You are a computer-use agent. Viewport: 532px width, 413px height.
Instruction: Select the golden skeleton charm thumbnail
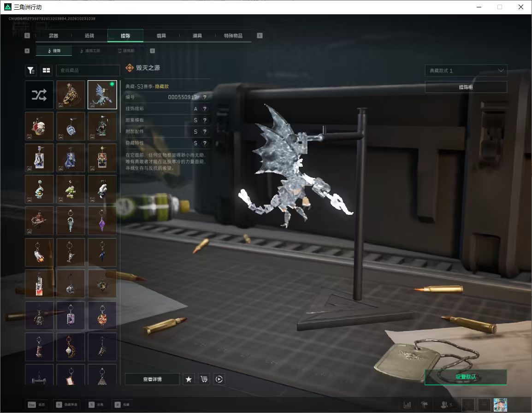[71, 94]
